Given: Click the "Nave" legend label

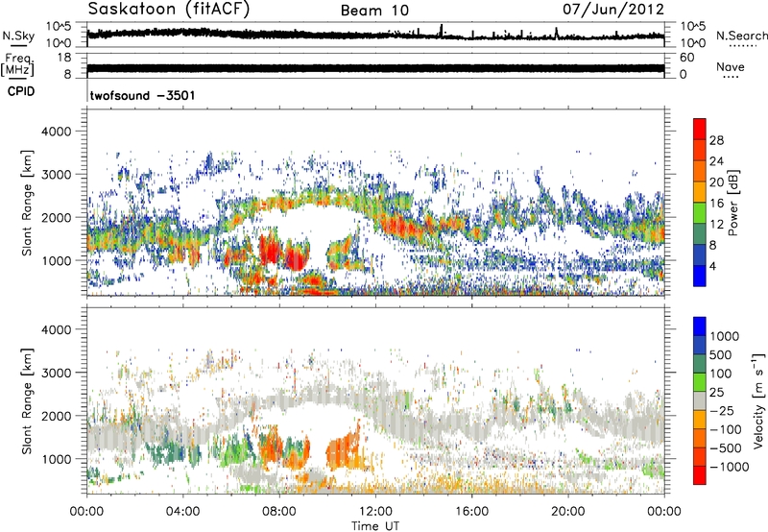Looking at the screenshot, I should (731, 67).
